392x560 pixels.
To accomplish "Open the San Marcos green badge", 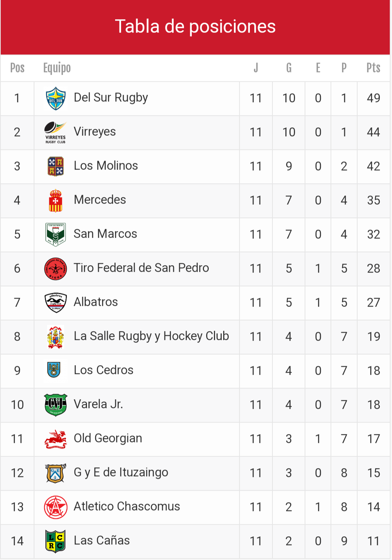I will [56, 234].
